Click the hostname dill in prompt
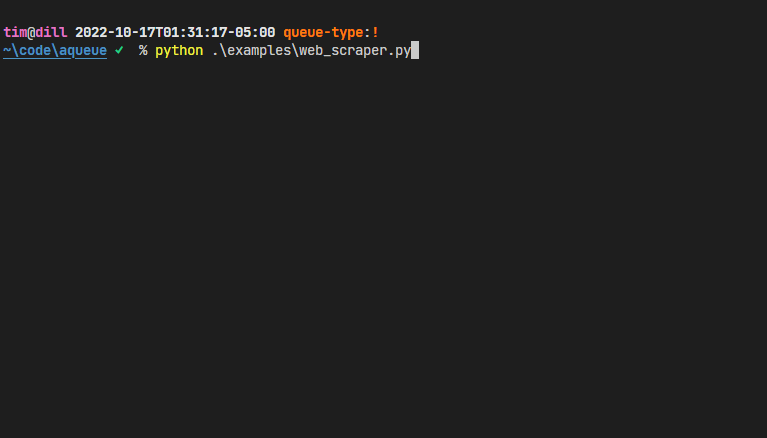 pos(51,33)
